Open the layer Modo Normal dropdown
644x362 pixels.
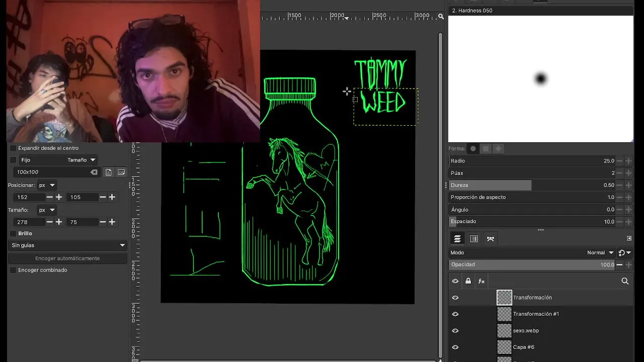click(x=601, y=253)
